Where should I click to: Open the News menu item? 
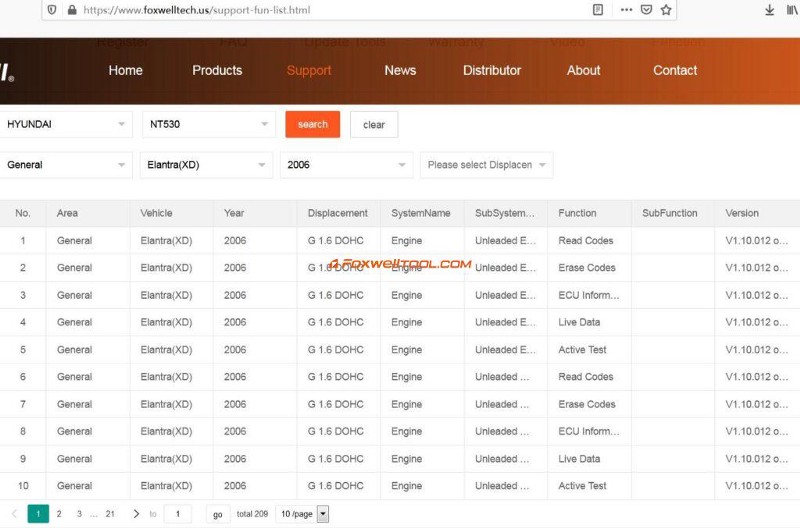tap(400, 70)
